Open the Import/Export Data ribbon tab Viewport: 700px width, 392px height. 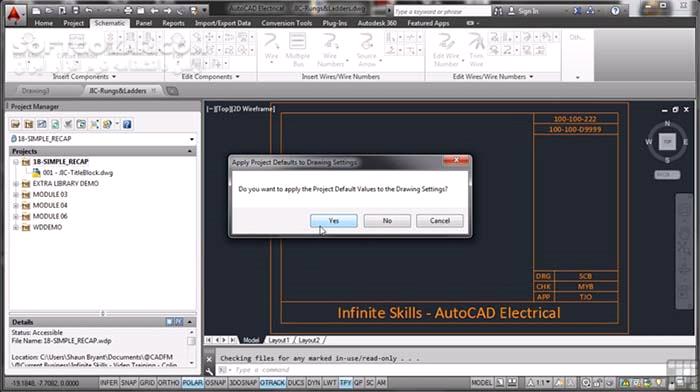pyautogui.click(x=222, y=23)
